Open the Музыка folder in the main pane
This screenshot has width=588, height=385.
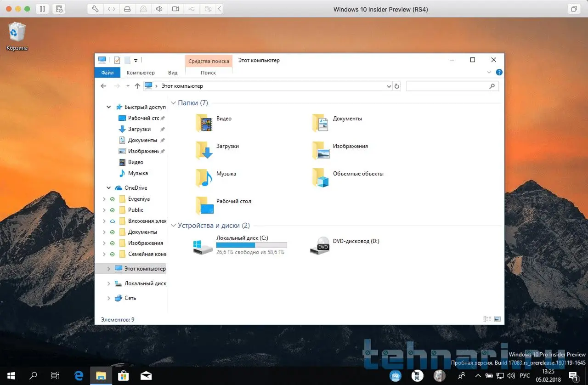pyautogui.click(x=216, y=178)
